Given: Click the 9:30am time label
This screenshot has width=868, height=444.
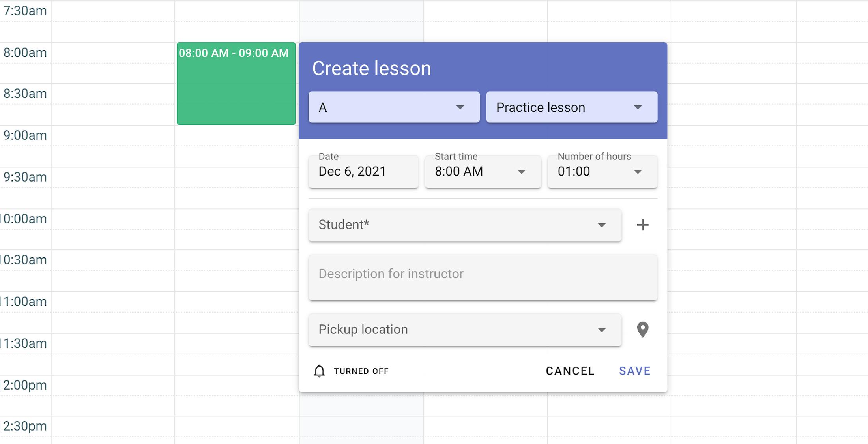Looking at the screenshot, I should point(25,177).
